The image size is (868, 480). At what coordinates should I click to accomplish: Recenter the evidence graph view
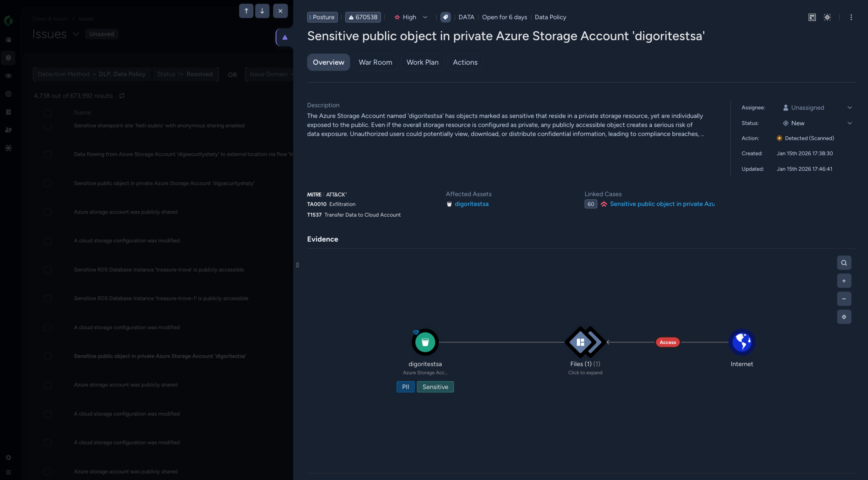(844, 317)
